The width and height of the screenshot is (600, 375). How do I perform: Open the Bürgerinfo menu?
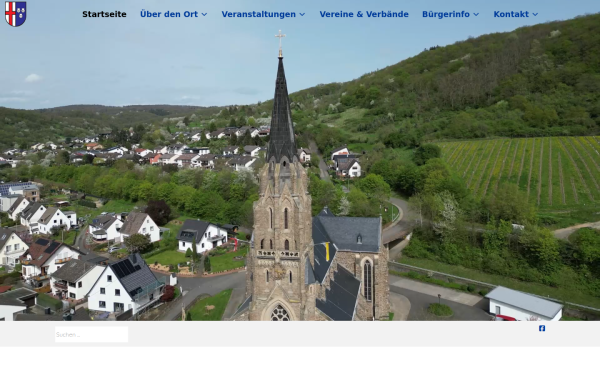coord(446,14)
